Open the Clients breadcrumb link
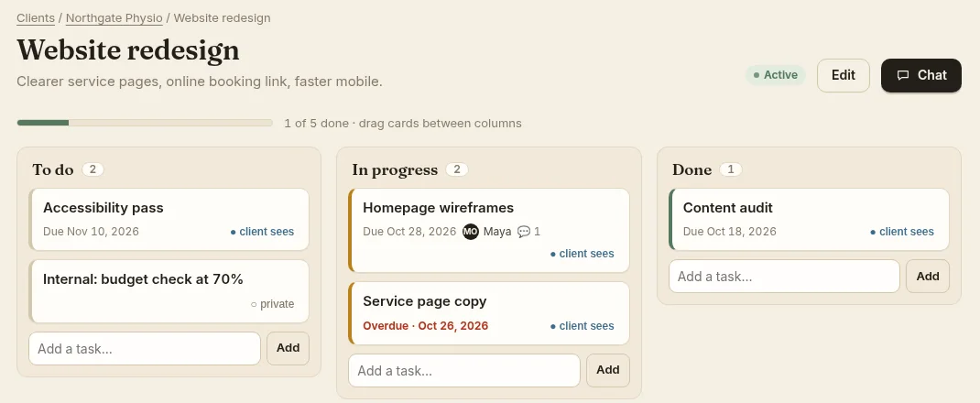 tap(36, 17)
